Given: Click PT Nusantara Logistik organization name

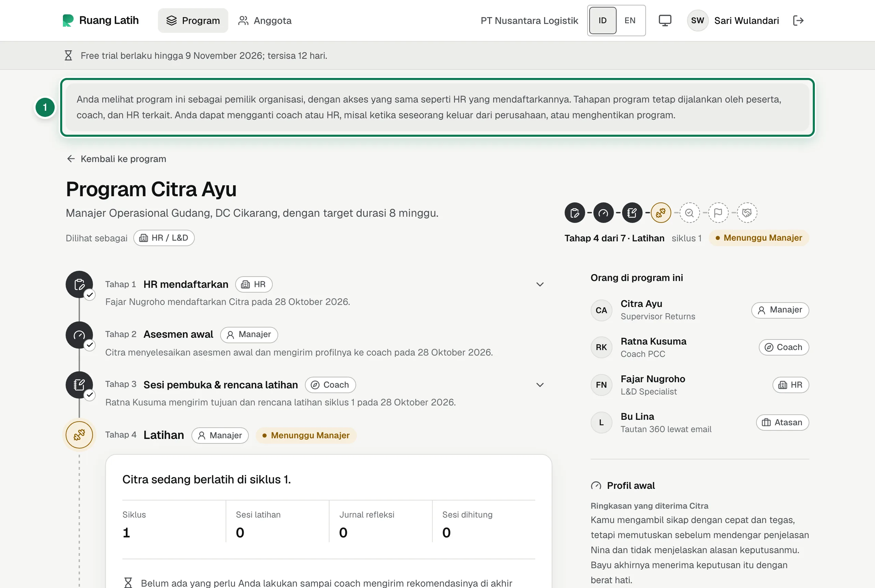Looking at the screenshot, I should pyautogui.click(x=529, y=21).
